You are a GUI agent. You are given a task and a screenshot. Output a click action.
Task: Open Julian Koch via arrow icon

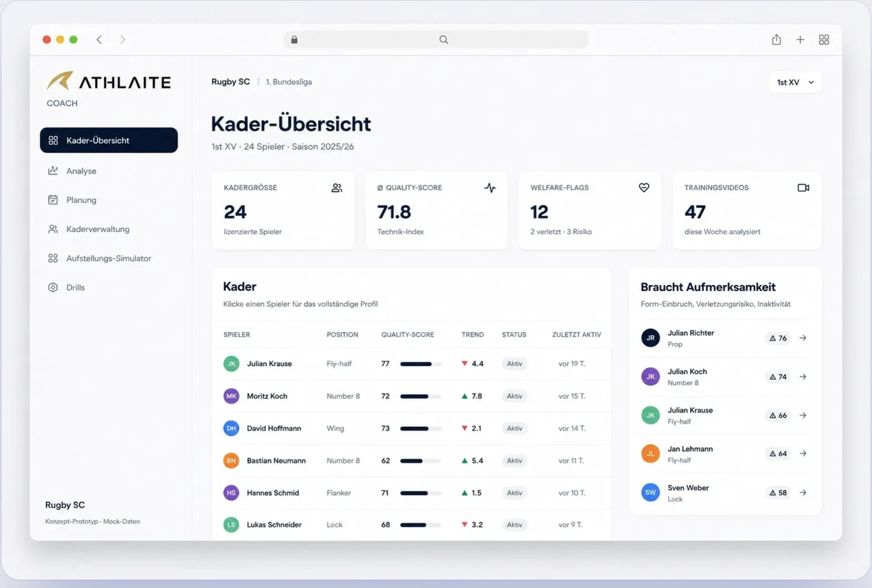[803, 377]
